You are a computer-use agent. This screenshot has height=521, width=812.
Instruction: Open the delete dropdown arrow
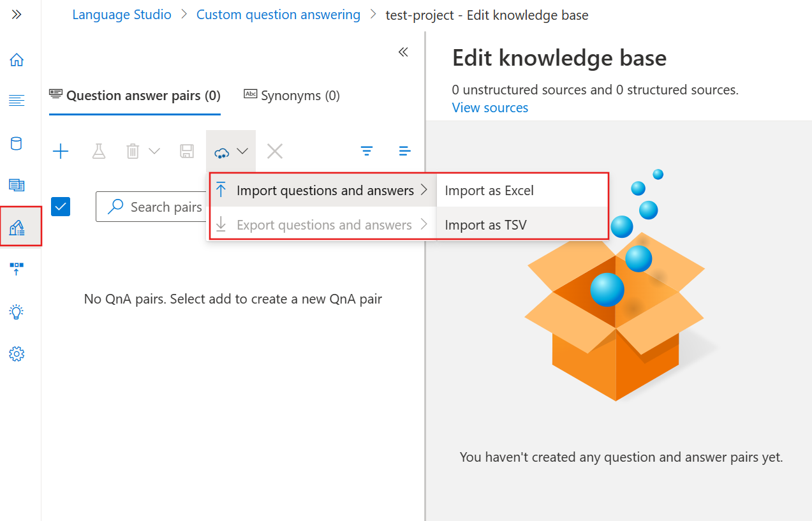[154, 151]
